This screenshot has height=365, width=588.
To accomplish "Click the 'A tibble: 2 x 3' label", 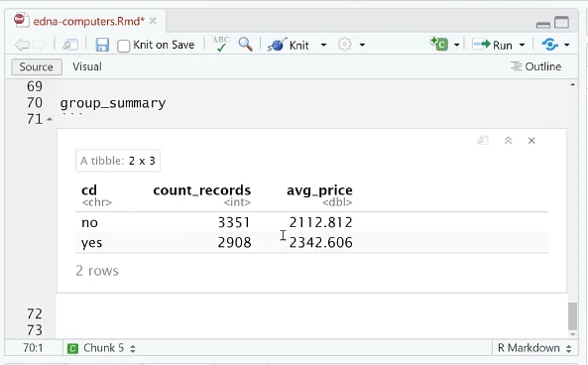I will (x=118, y=161).
